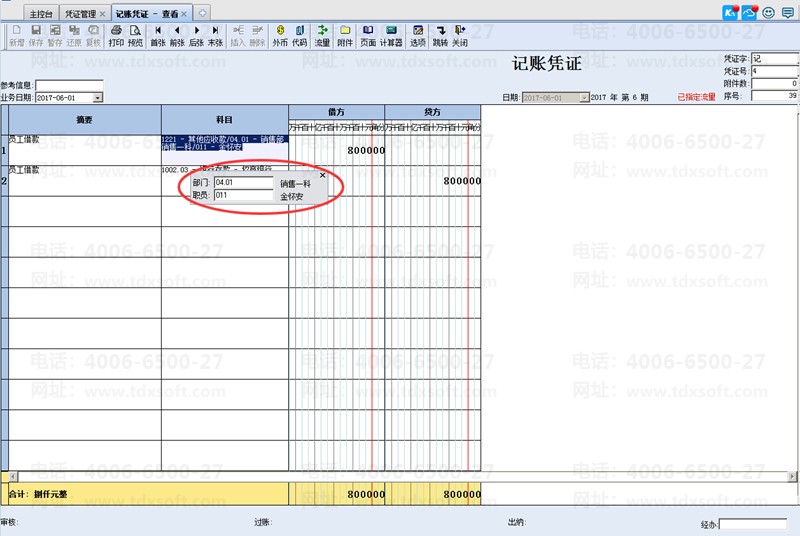Screen dimensions: 800x536
Task: Click the 打印 (Print) toolbar icon
Action: pyautogui.click(x=116, y=36)
